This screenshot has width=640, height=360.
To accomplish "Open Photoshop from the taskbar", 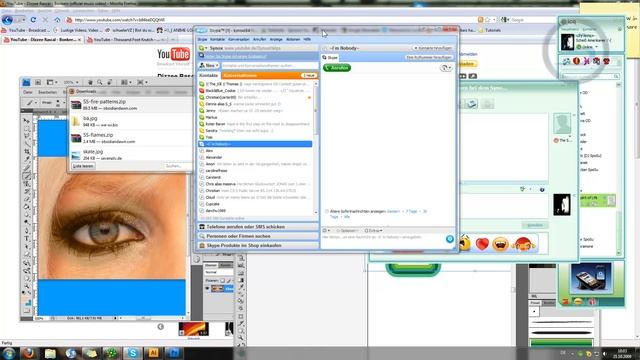I will 174,353.
